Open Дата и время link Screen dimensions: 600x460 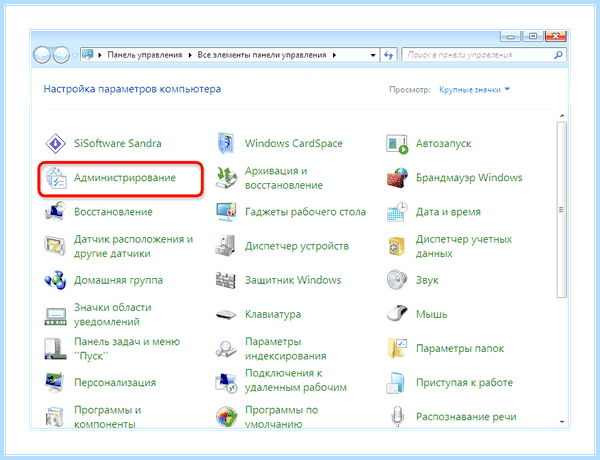point(448,212)
